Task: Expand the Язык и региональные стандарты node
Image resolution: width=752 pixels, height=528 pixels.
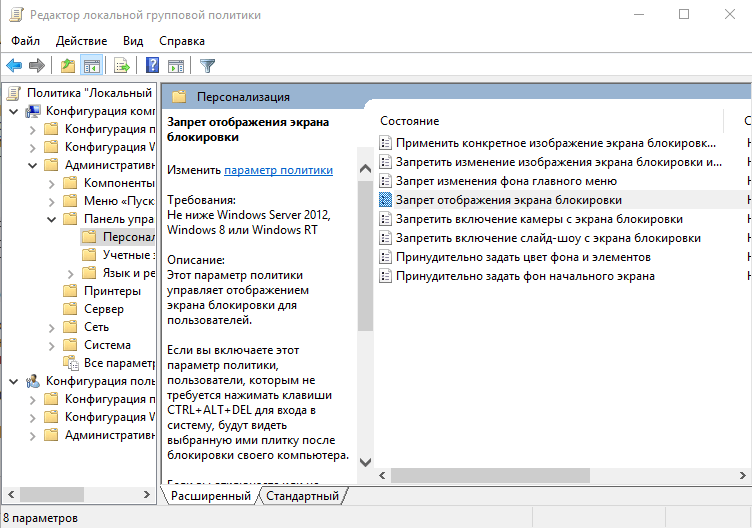Action: [71, 274]
